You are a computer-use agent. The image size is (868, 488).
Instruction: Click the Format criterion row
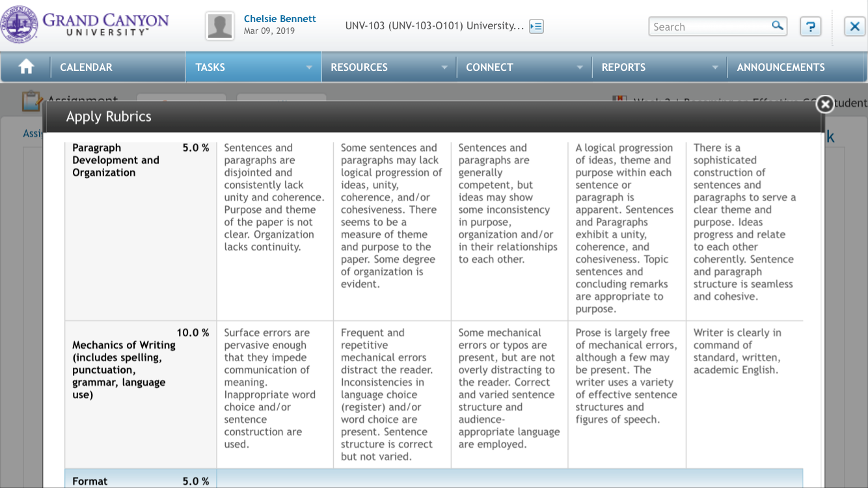(x=434, y=479)
